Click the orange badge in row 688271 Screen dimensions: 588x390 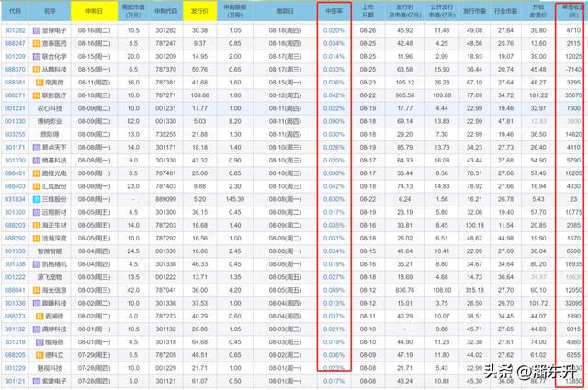click(x=37, y=95)
